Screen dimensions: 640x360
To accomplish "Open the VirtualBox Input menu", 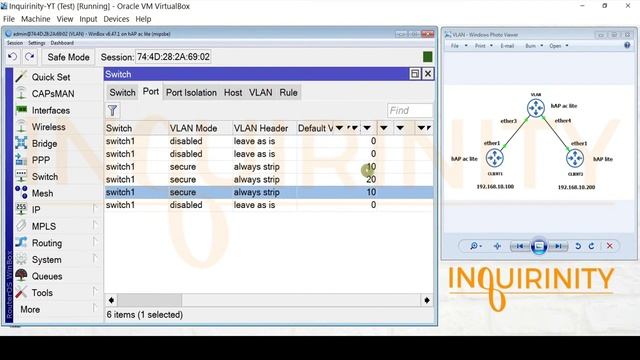I will coord(88,19).
